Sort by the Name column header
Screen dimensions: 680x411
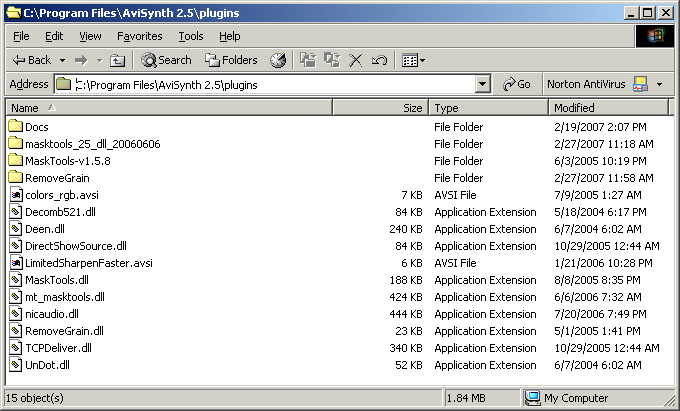coord(169,108)
